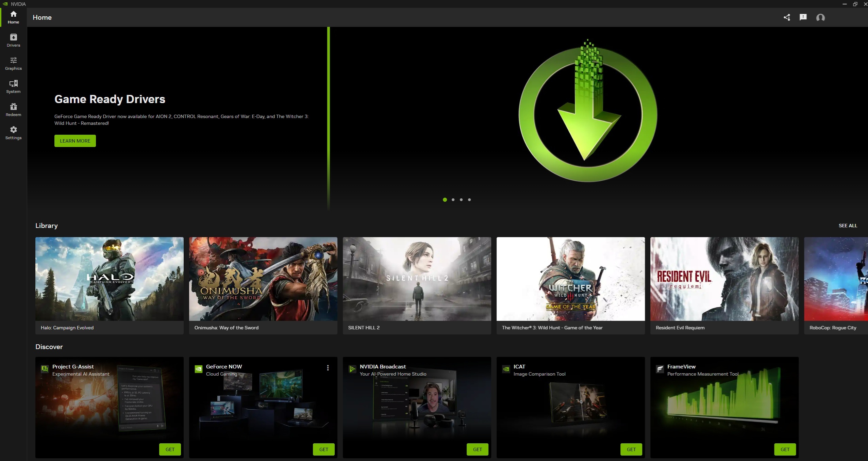Get GeForce NOW

324,449
